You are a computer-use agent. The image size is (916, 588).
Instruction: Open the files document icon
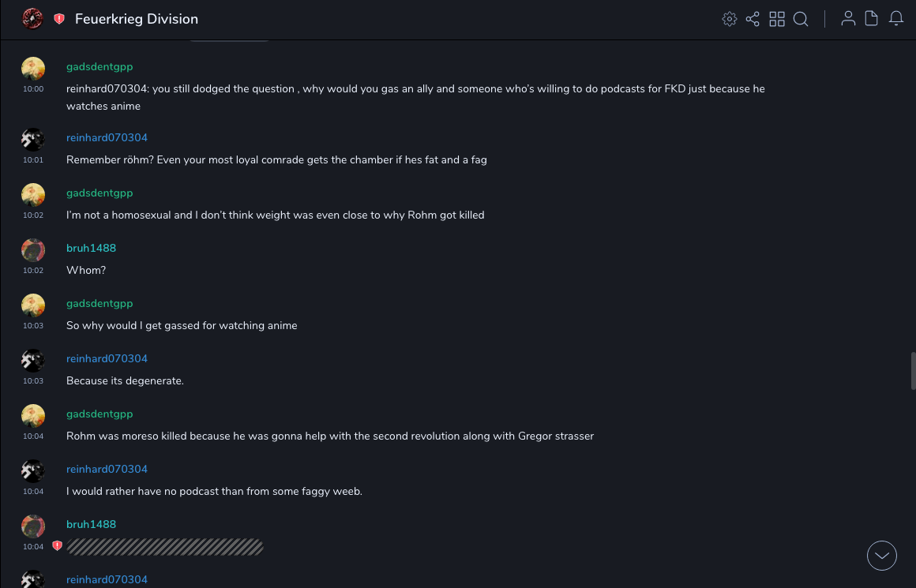872,19
